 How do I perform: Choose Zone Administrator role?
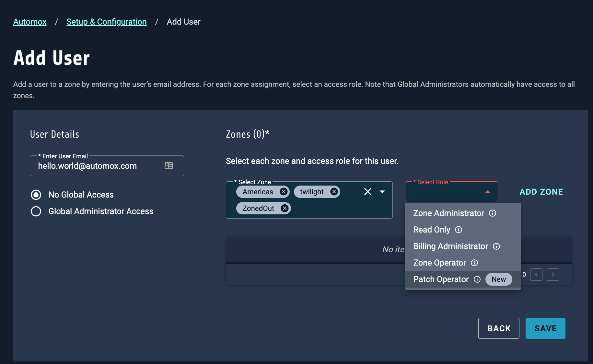coord(463,213)
